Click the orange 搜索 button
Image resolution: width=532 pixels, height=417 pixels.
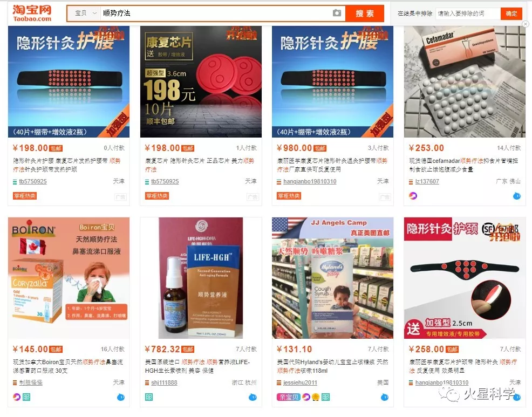coord(364,13)
